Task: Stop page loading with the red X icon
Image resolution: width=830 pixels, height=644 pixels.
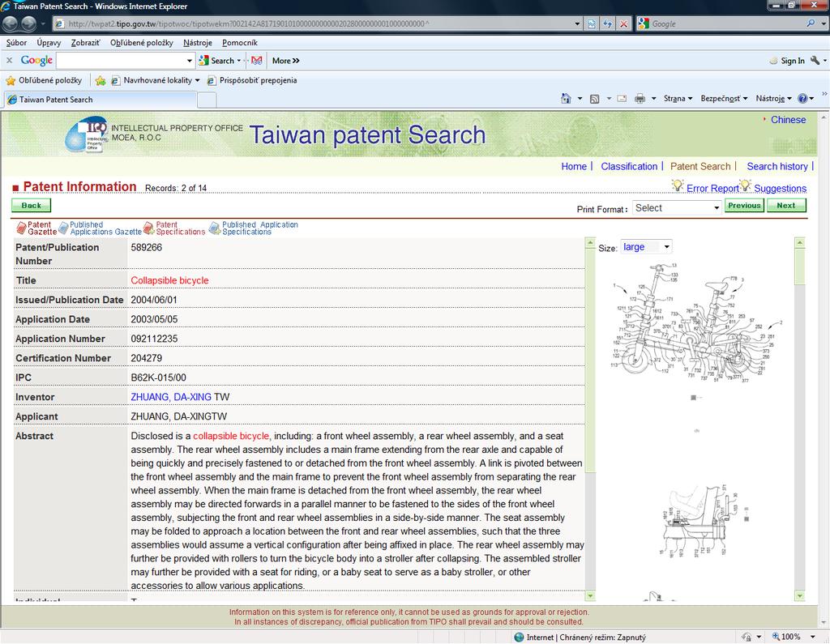Action: 624,23
